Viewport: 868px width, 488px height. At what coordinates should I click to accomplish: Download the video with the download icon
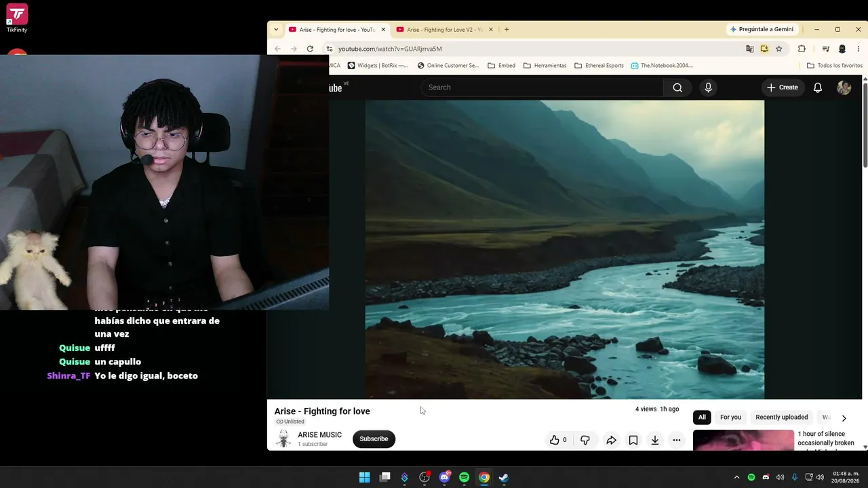(x=655, y=440)
